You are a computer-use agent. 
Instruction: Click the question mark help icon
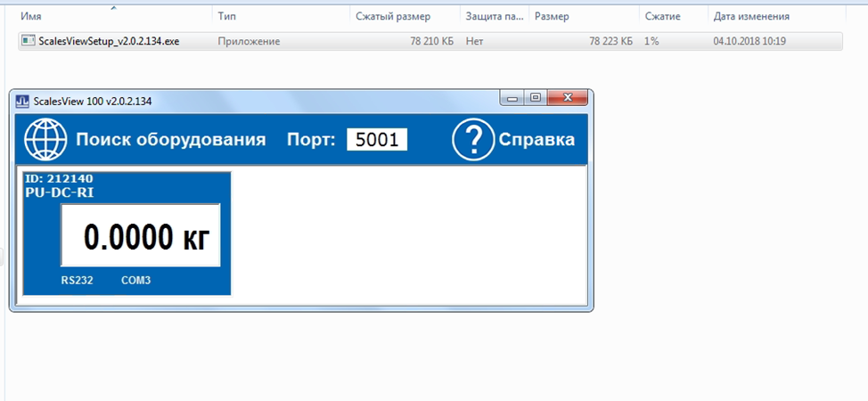point(473,140)
